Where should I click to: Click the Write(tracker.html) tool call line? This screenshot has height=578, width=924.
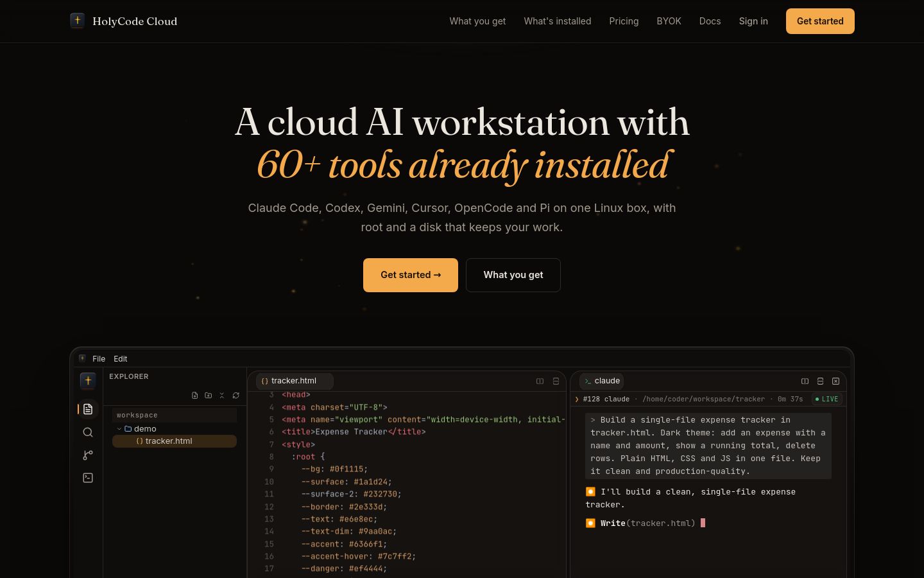point(648,523)
